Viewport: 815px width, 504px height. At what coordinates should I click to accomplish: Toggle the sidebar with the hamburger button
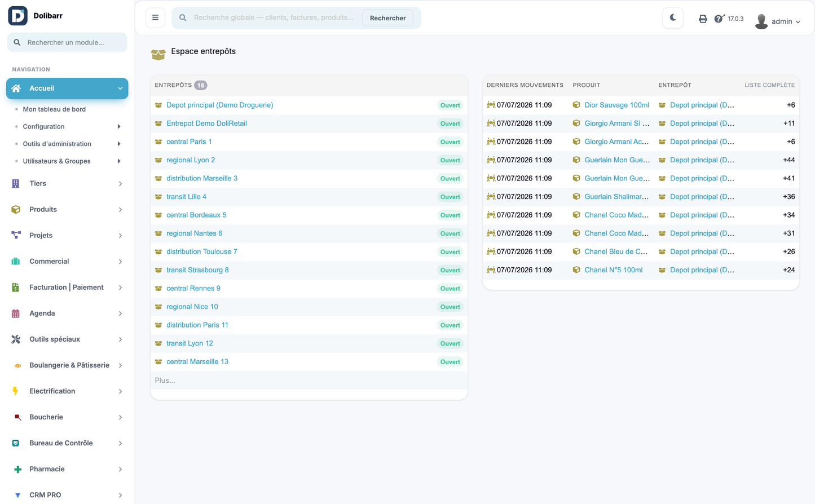click(155, 17)
